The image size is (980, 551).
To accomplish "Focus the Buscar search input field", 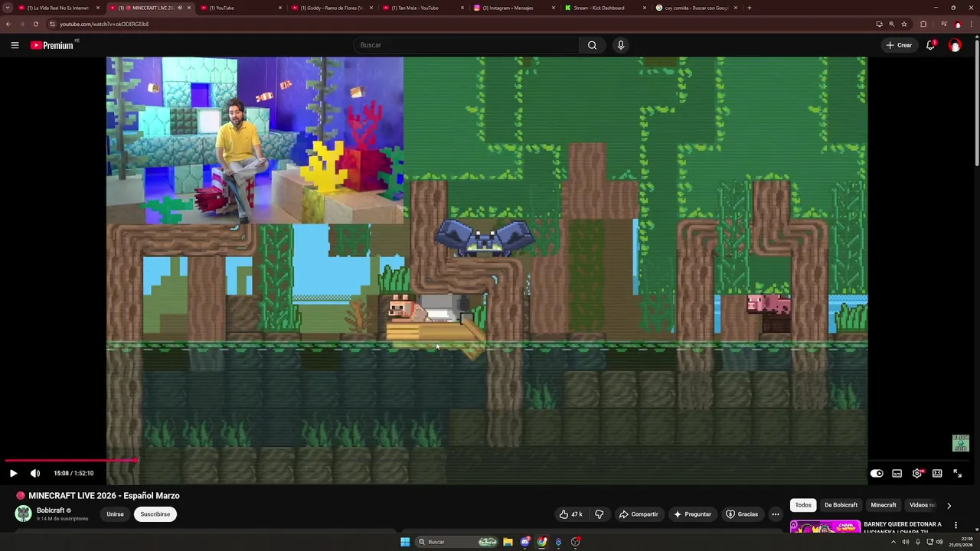I will pyautogui.click(x=467, y=45).
